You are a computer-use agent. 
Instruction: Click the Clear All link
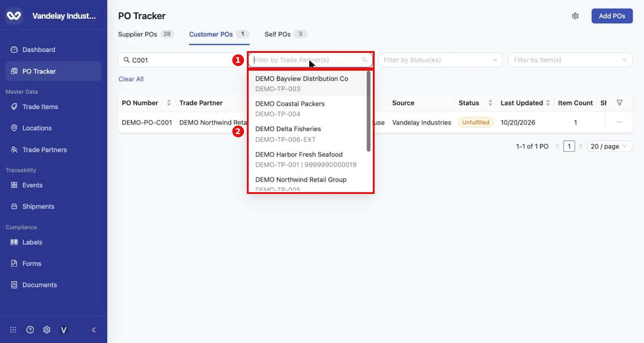[131, 79]
